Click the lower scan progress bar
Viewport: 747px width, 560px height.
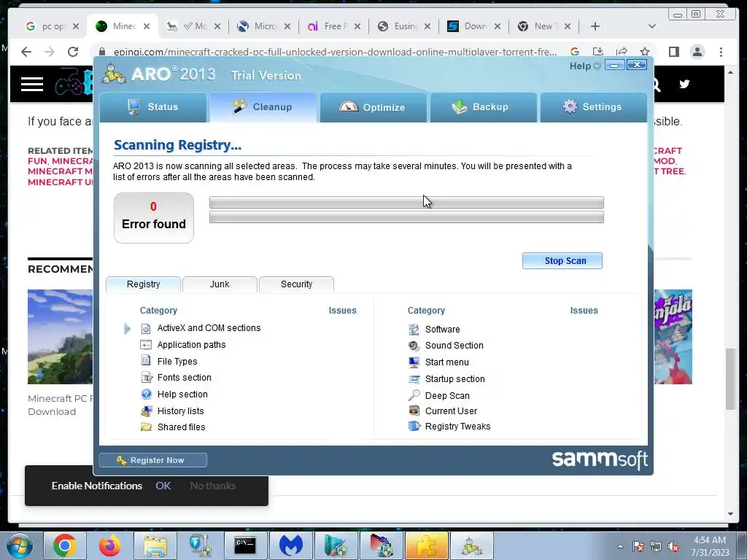click(406, 217)
